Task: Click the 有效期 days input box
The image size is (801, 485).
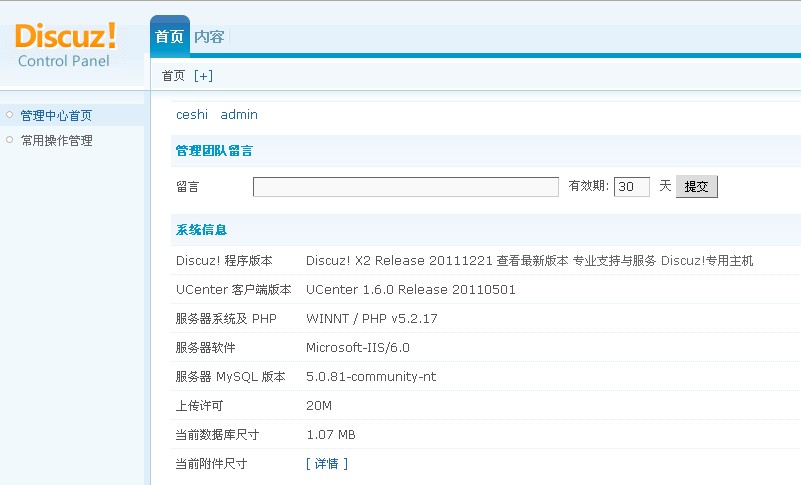Action: (632, 187)
